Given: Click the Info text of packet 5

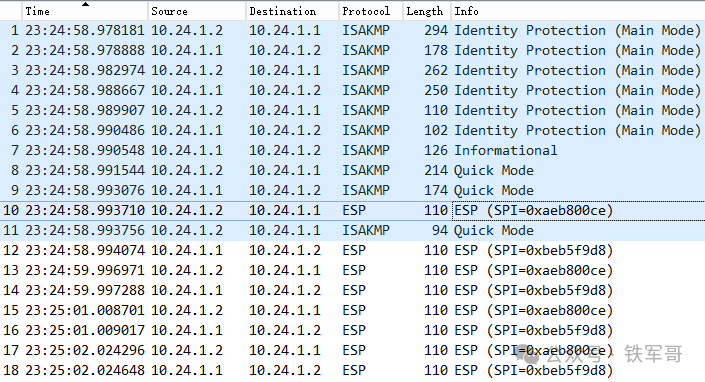Looking at the screenshot, I should click(577, 110).
